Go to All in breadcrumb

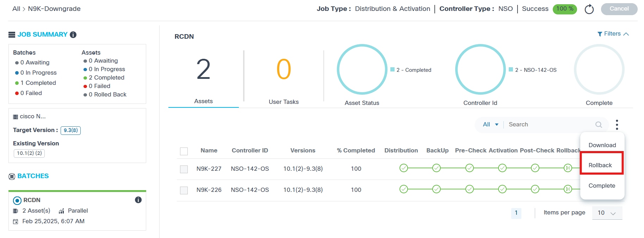click(x=16, y=9)
